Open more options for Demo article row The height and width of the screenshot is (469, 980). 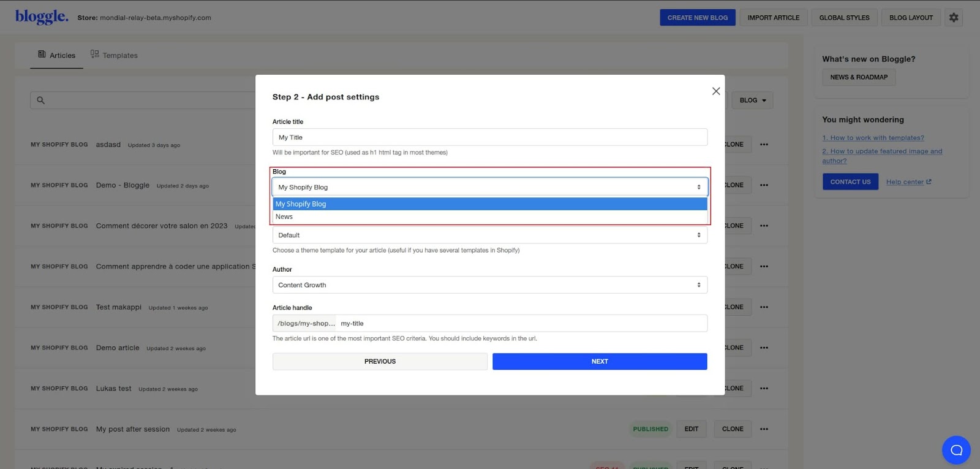pyautogui.click(x=764, y=348)
